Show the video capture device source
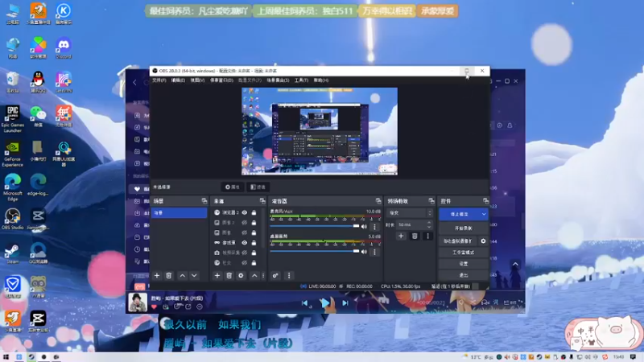The height and width of the screenshot is (362, 644). point(245,253)
